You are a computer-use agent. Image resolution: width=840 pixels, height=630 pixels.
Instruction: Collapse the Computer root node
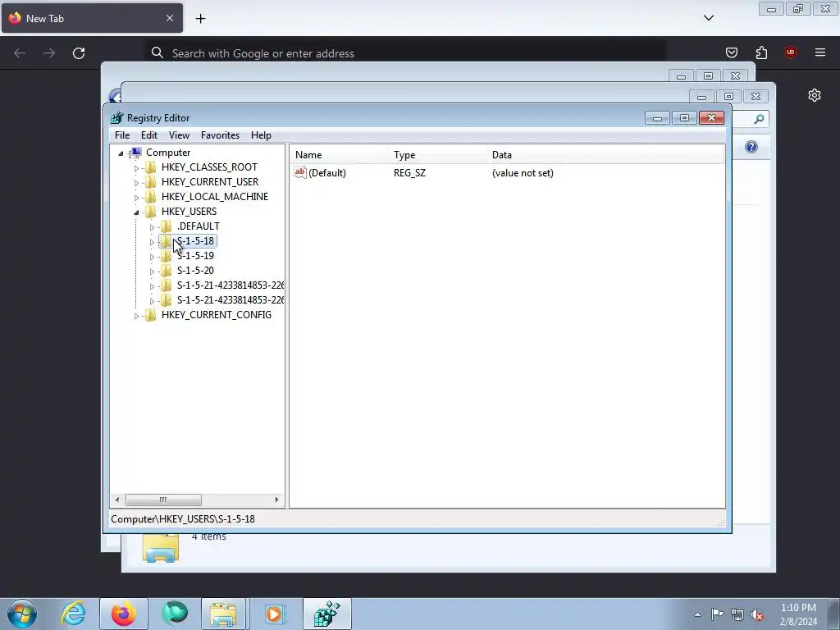point(121,153)
